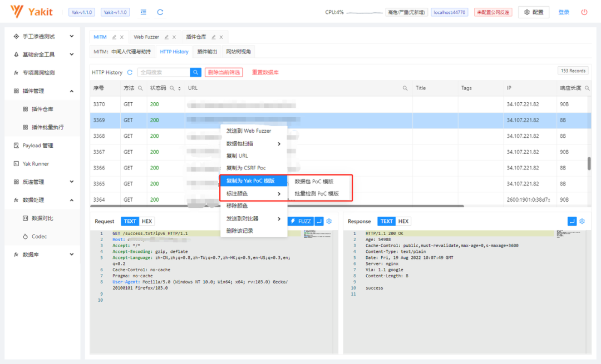Click the FUZZ button in Request panel

coord(301,221)
